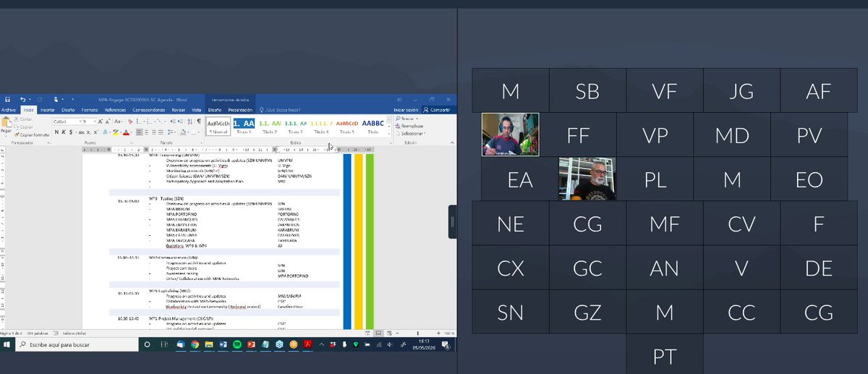Paste clipboard contents with the Pegar button
Image resolution: width=868 pixels, height=374 pixels.
(7, 127)
